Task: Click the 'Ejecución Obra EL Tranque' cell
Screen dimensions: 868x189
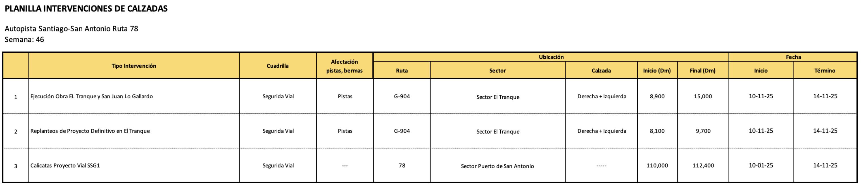Action: (x=92, y=97)
